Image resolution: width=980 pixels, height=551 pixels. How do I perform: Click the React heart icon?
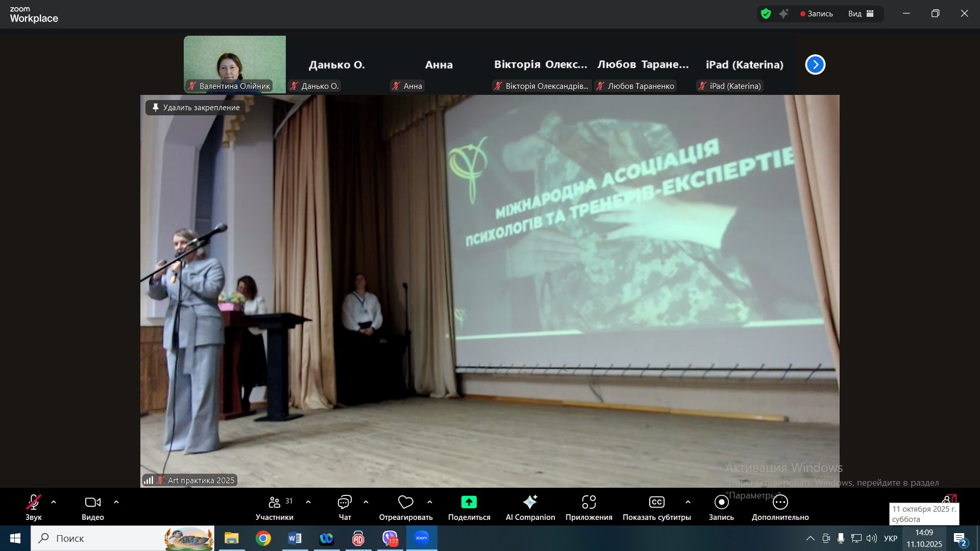click(406, 503)
